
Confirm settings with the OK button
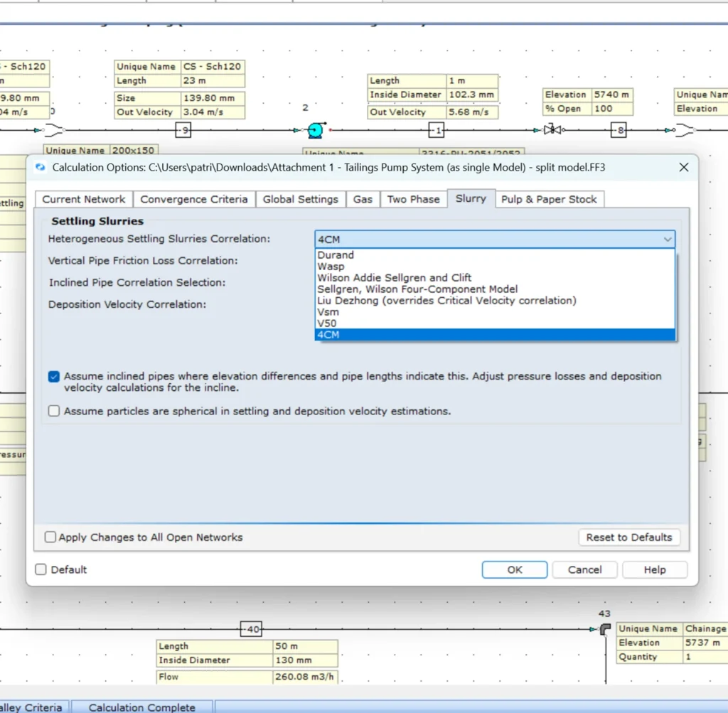click(x=514, y=569)
